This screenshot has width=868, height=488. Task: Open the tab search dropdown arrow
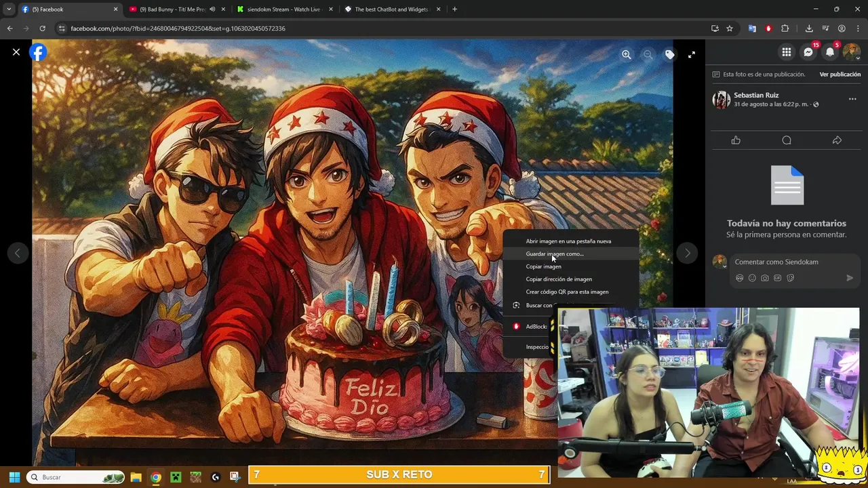click(x=9, y=9)
